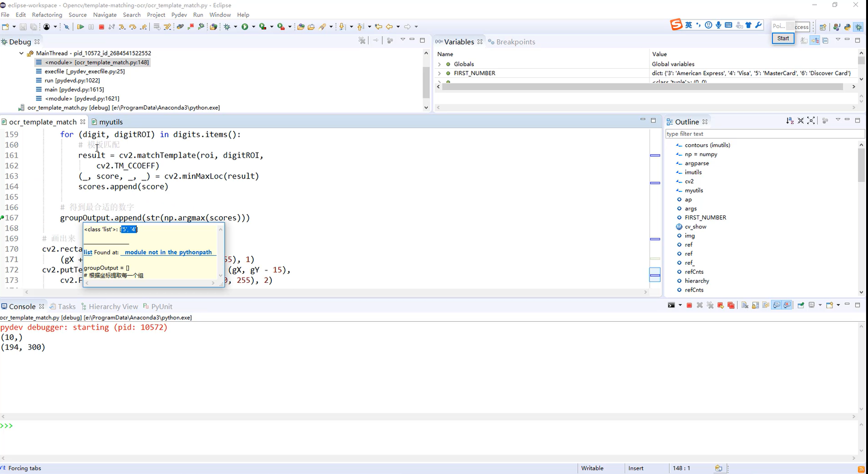Toggle Show Console on error output
Viewport: 868px width, 474px height.
pos(787,305)
